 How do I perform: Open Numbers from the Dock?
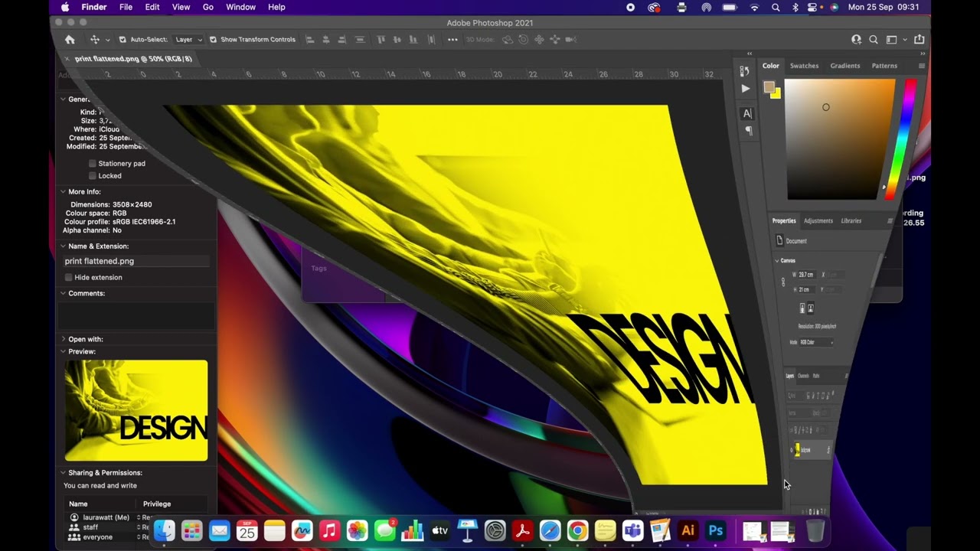pos(412,530)
